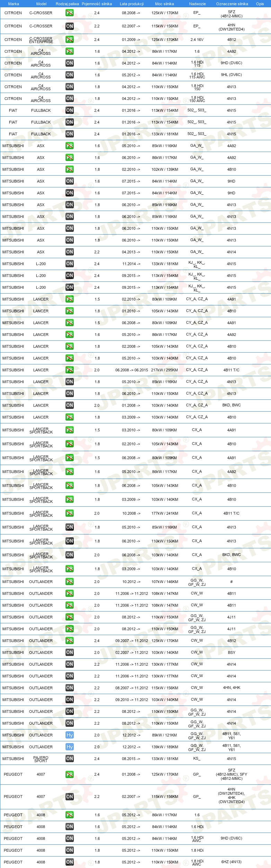271x868 pixels.
Task: Click petrol icon in Citroen C4 Aircross 4A92 row
Action: 70,51
